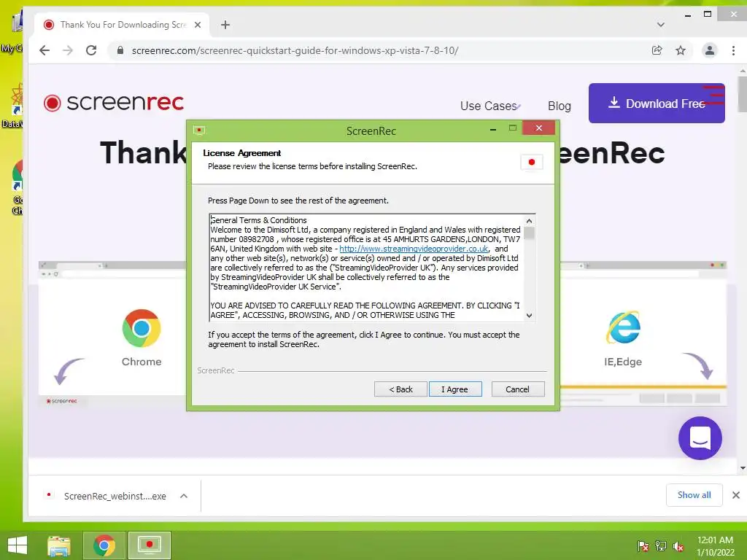Share this page using the share icon
This screenshot has height=560, width=747.
click(x=657, y=50)
